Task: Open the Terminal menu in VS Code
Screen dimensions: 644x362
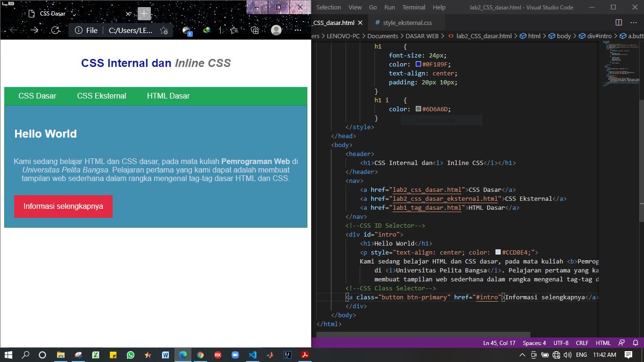Action: coord(413,7)
